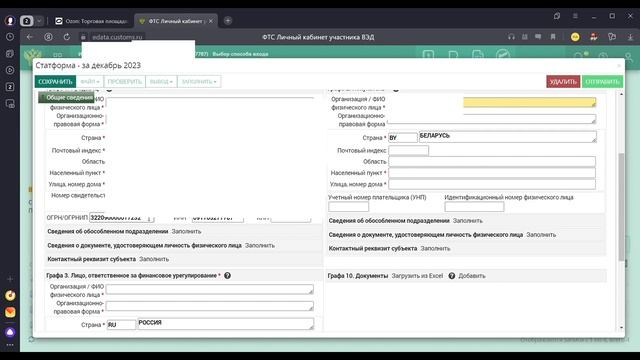Open the tab groups counter button
Image resolution: width=640 pixels, height=360 pixels.
click(27, 20)
